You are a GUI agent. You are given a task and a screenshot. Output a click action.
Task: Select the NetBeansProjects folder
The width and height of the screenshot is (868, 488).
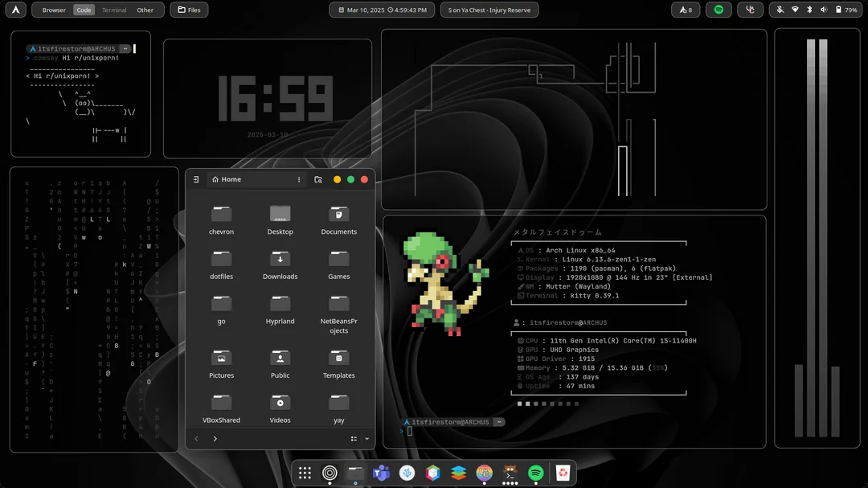339,314
